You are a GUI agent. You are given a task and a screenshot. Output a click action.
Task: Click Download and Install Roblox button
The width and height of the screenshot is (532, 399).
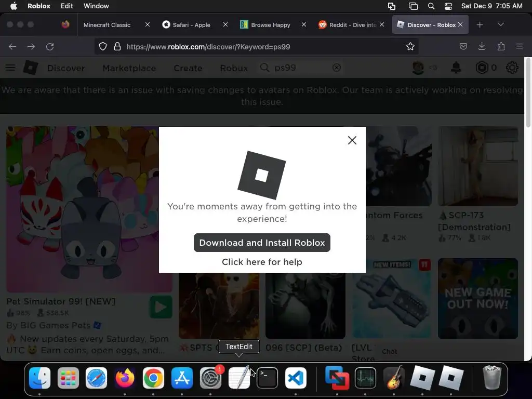tap(262, 243)
